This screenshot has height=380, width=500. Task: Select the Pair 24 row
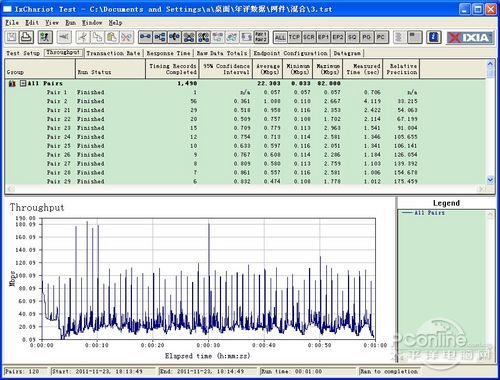pos(245,137)
